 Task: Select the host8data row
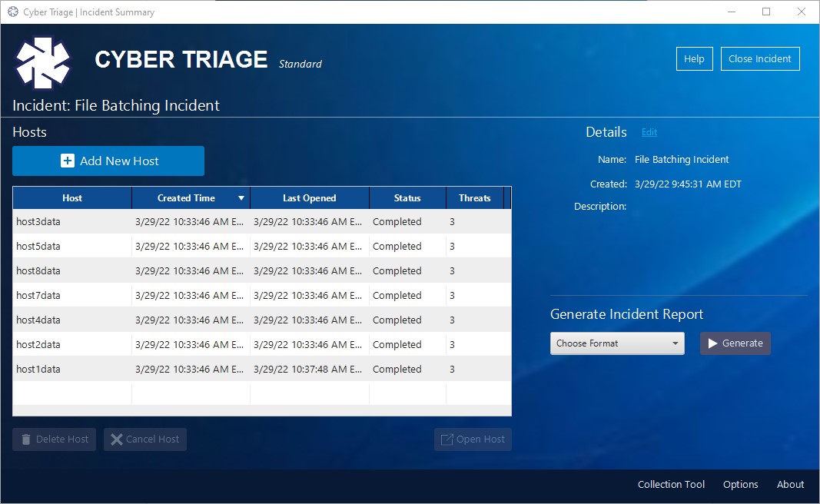click(x=262, y=270)
